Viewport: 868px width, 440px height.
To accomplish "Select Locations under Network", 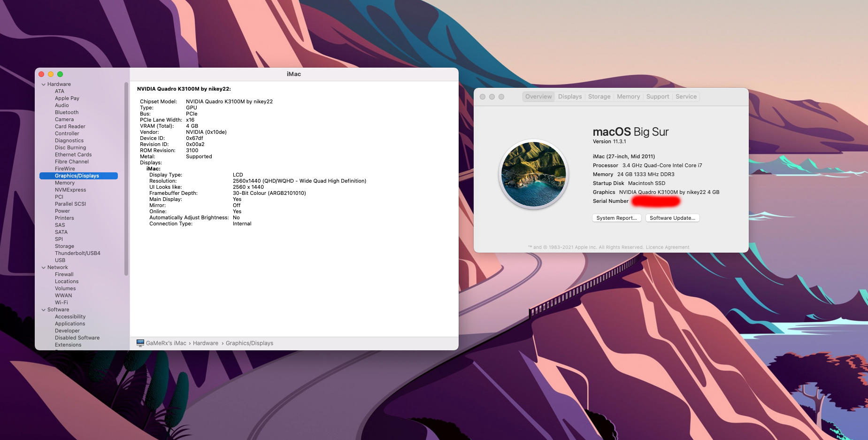I will [67, 282].
